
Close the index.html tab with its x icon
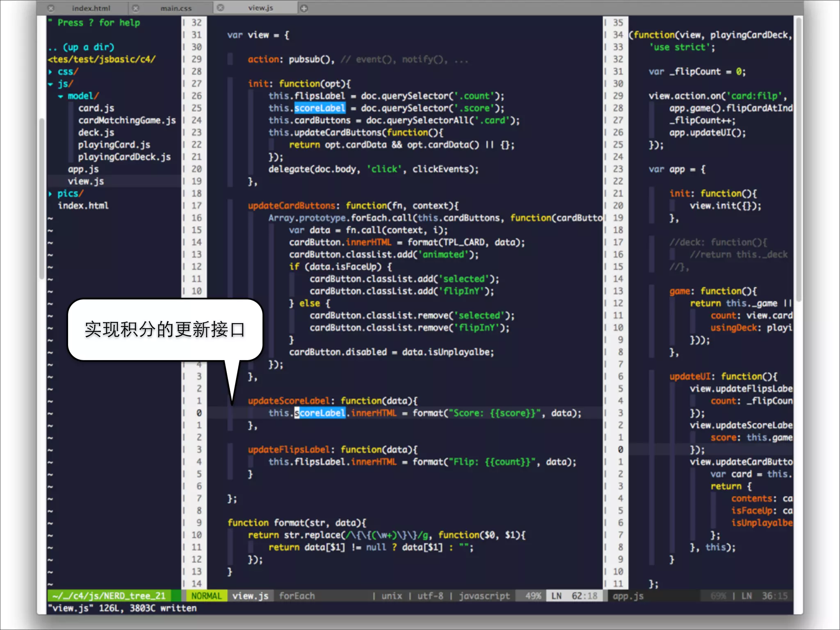coord(51,8)
